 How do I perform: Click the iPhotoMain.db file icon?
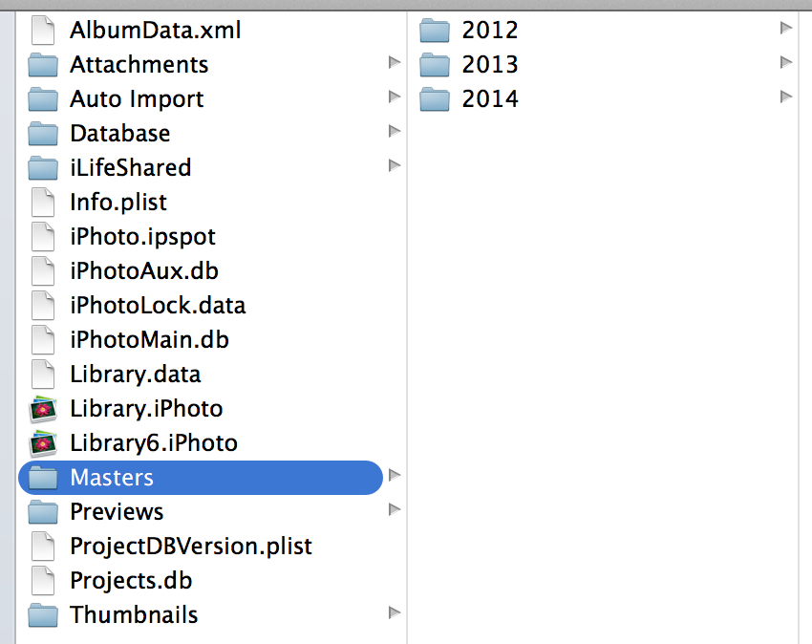click(x=43, y=340)
